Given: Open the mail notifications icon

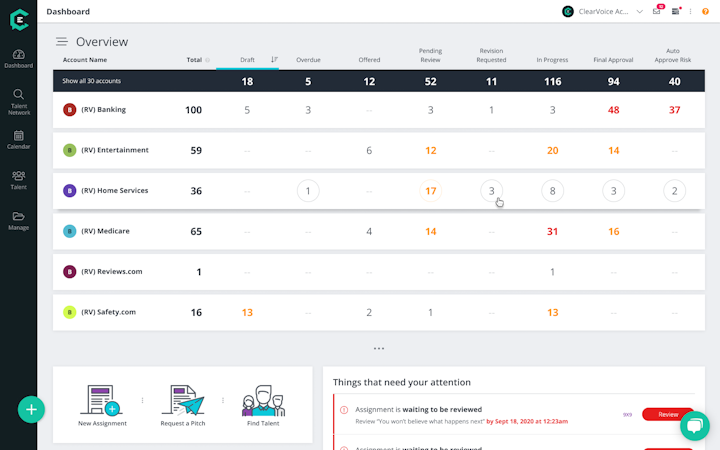Looking at the screenshot, I should [x=657, y=11].
